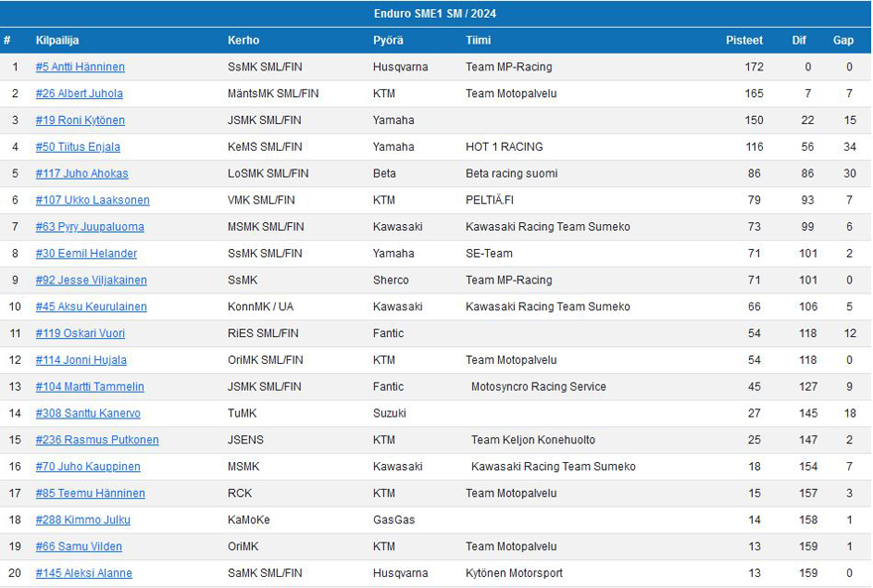Click the VMK SML/FIN club cell

coord(261,200)
